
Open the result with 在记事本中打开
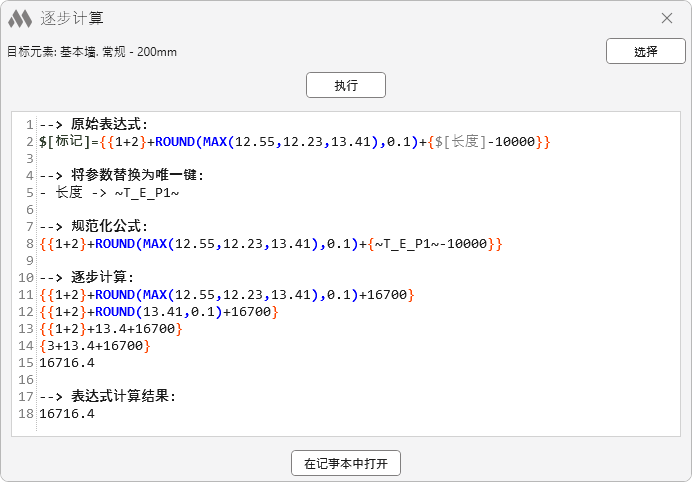[x=345, y=463]
